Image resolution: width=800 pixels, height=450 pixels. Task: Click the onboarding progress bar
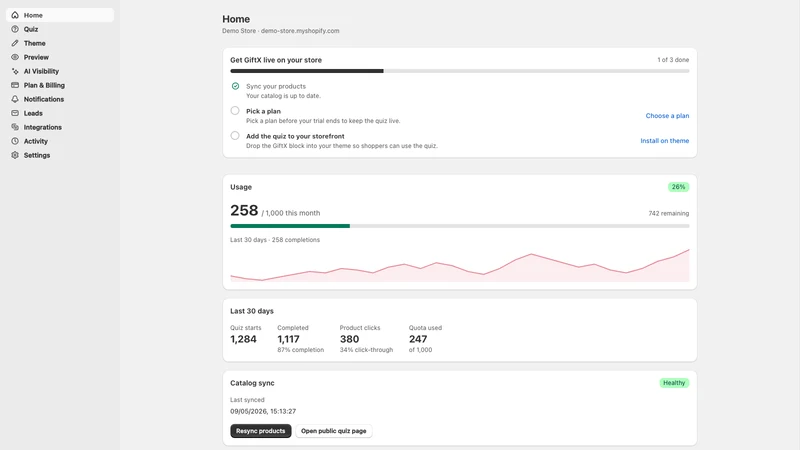[460, 71]
